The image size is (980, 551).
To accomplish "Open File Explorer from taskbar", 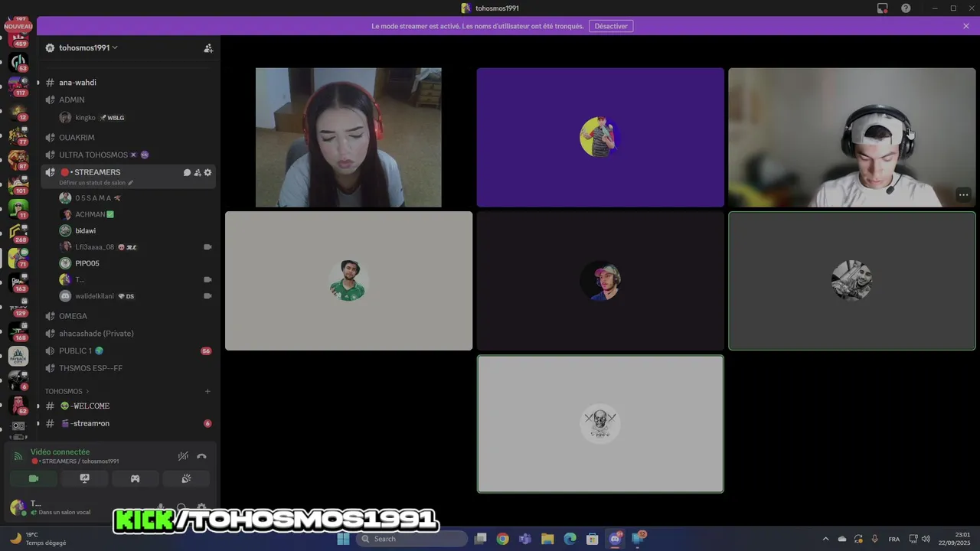I will 547,539.
